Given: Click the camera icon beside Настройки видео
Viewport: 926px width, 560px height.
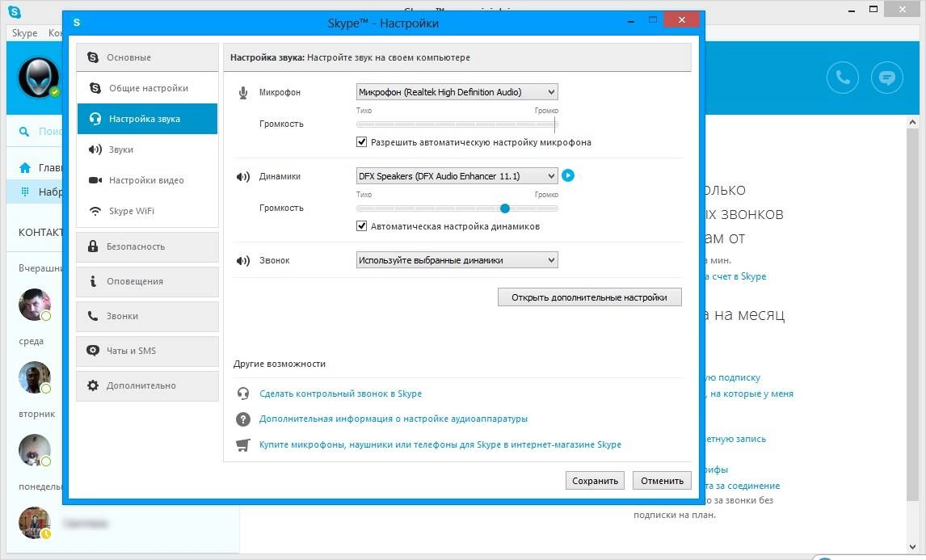Looking at the screenshot, I should point(95,180).
